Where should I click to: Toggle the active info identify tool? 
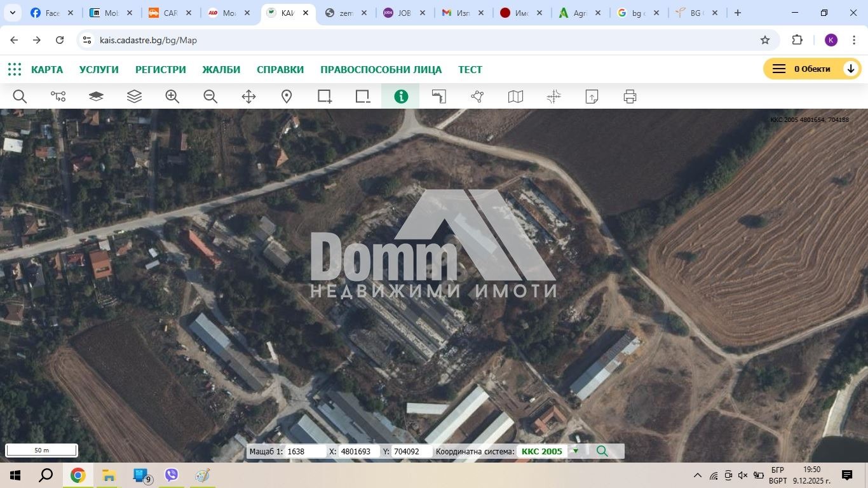pos(400,96)
